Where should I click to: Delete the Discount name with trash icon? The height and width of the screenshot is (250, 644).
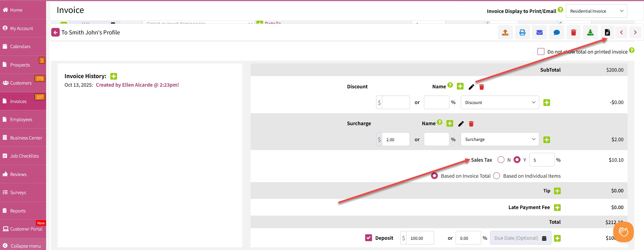point(482,87)
